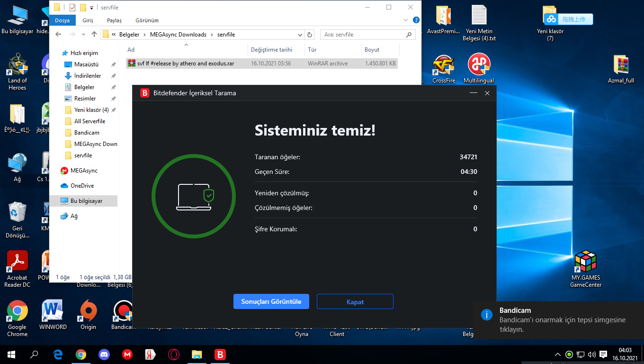The width and height of the screenshot is (644, 364).
Task: Open Bitdefender icon on the taskbar
Action: coord(220,355)
